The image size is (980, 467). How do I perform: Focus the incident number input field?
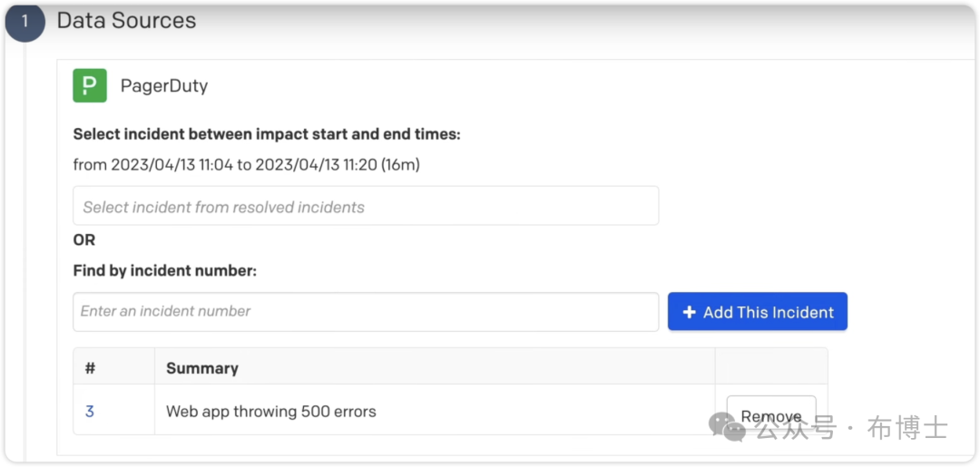pos(366,311)
